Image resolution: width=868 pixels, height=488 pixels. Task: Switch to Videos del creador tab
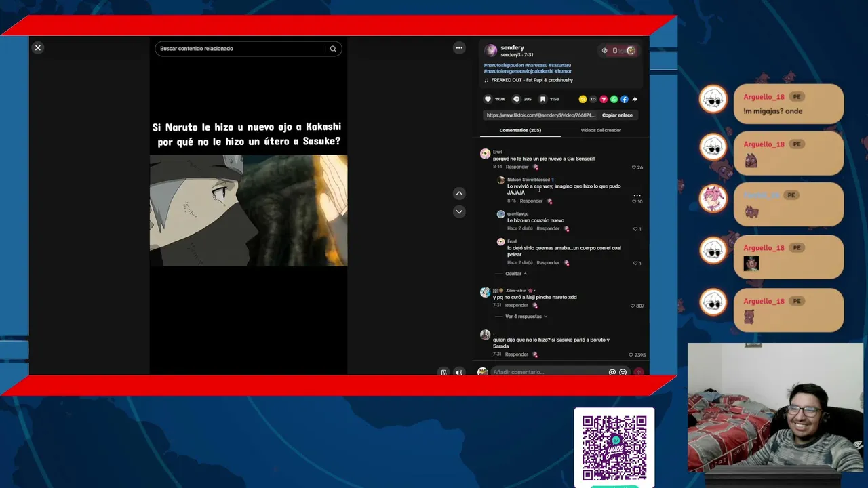tap(601, 130)
